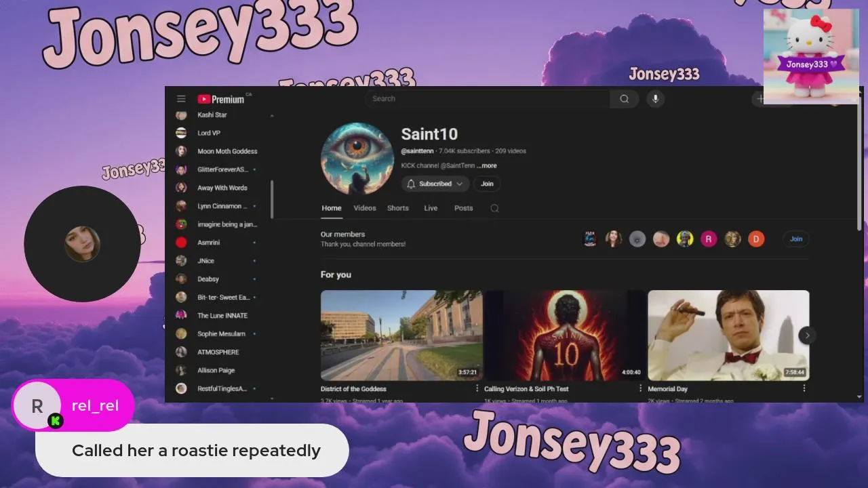
Task: Switch to the Posts tab
Action: (464, 208)
